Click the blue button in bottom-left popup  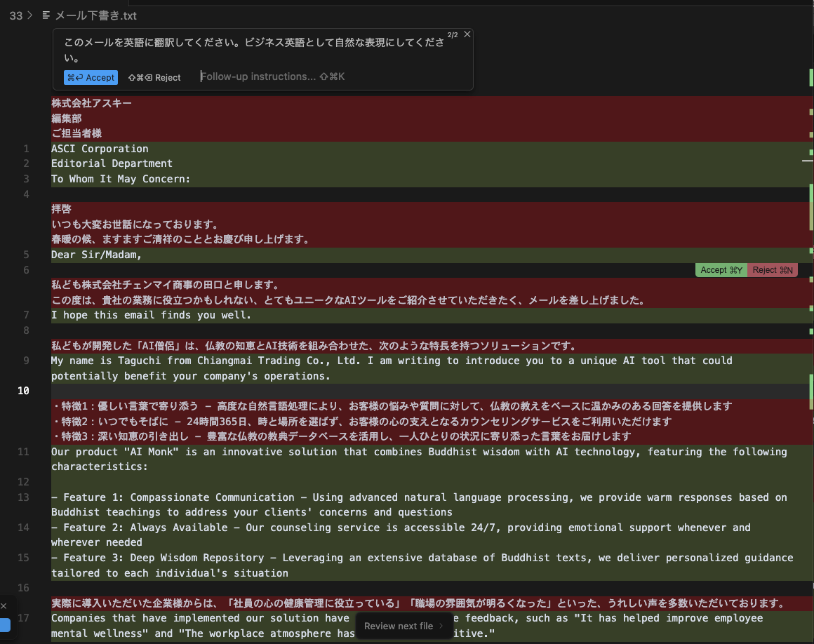[5, 625]
